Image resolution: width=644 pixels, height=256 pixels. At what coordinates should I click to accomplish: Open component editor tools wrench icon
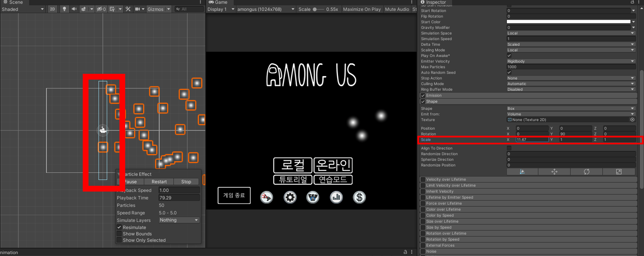[128, 9]
